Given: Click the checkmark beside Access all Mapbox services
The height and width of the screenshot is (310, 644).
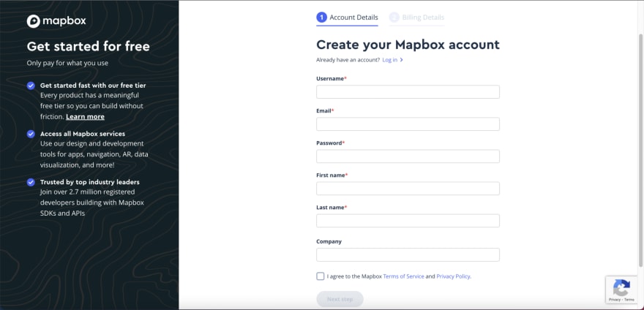Looking at the screenshot, I should point(31,134).
